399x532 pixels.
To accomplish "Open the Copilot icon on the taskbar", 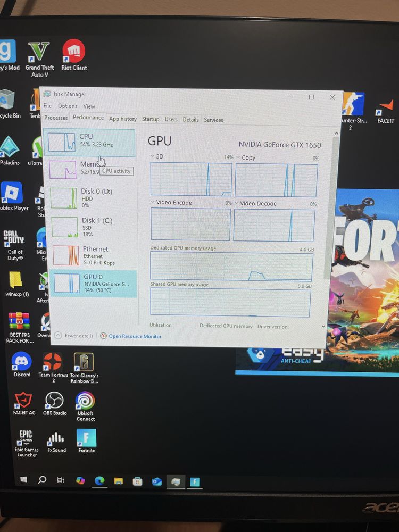I will pos(80,480).
